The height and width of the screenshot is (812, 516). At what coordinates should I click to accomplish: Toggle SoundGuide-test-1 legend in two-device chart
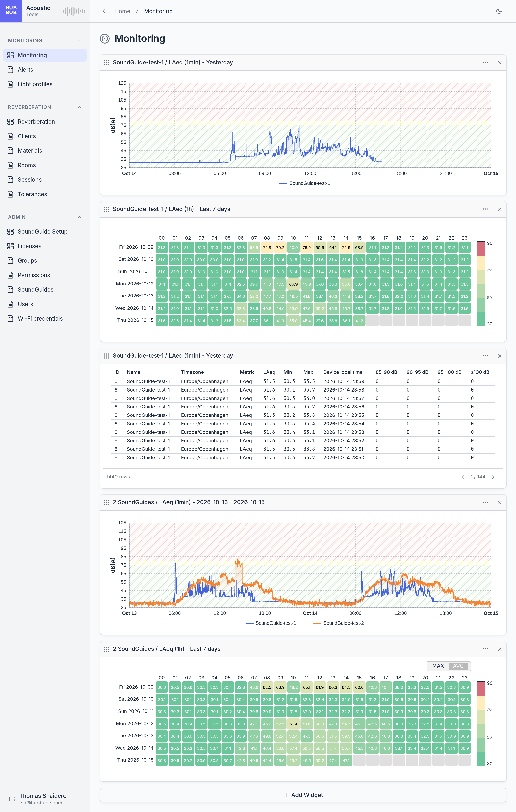click(271, 623)
